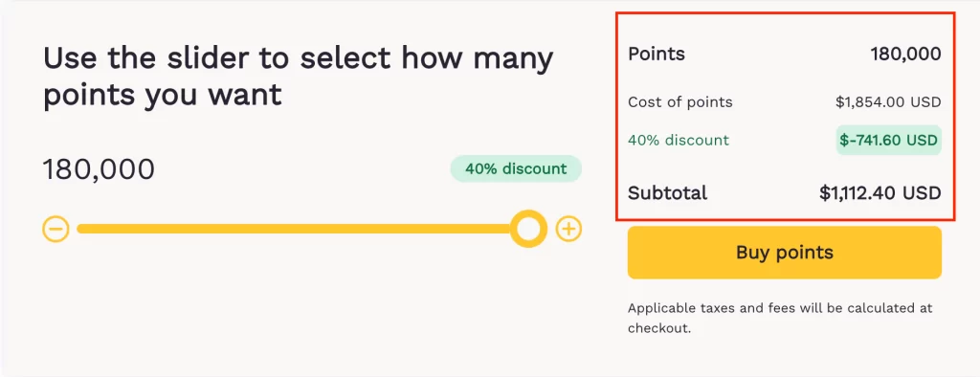This screenshot has height=377, width=980.
Task: Click the word checkout in the fees notice
Action: click(658, 328)
